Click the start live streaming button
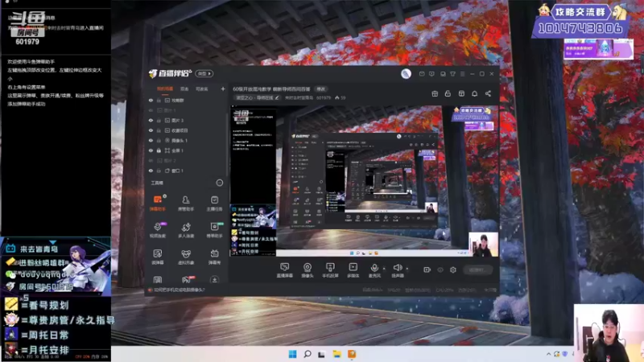The image size is (644, 362). (x=477, y=269)
